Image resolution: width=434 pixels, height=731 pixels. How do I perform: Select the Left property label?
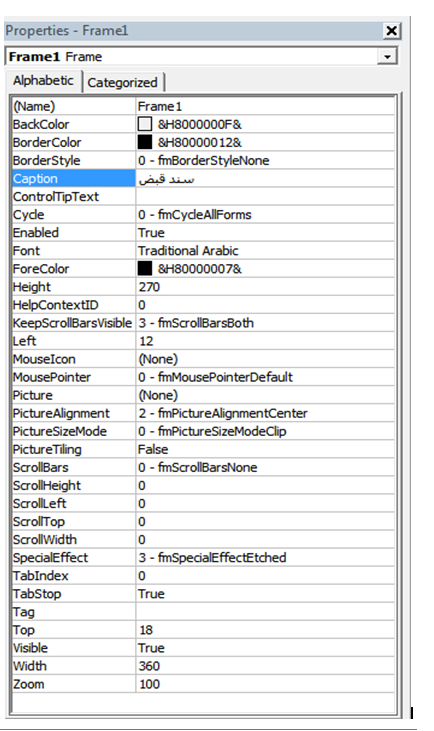click(x=24, y=341)
